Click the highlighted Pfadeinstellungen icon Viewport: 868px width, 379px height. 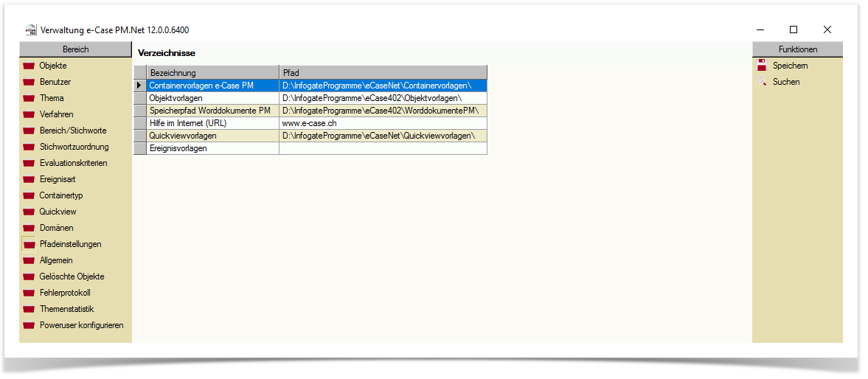29,245
